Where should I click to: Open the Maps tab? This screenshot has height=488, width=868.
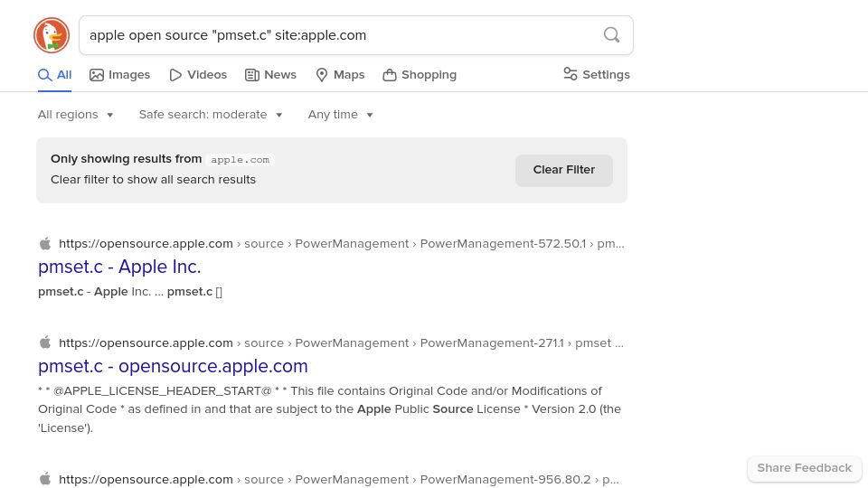(340, 75)
